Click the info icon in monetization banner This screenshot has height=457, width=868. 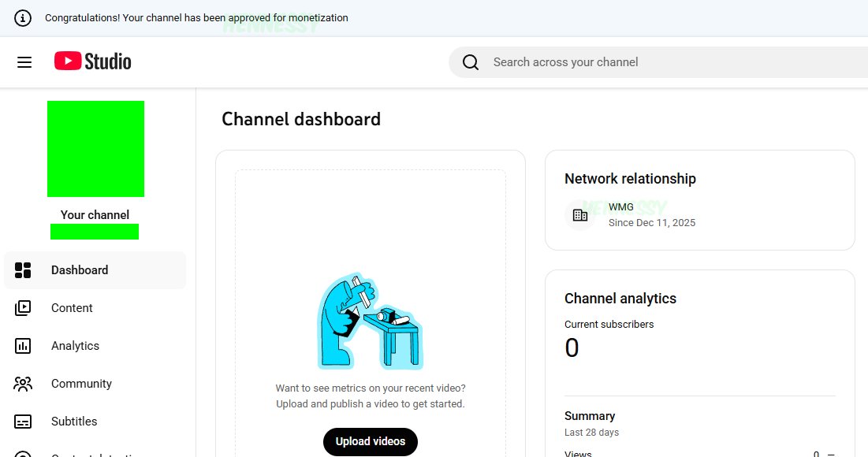(23, 17)
